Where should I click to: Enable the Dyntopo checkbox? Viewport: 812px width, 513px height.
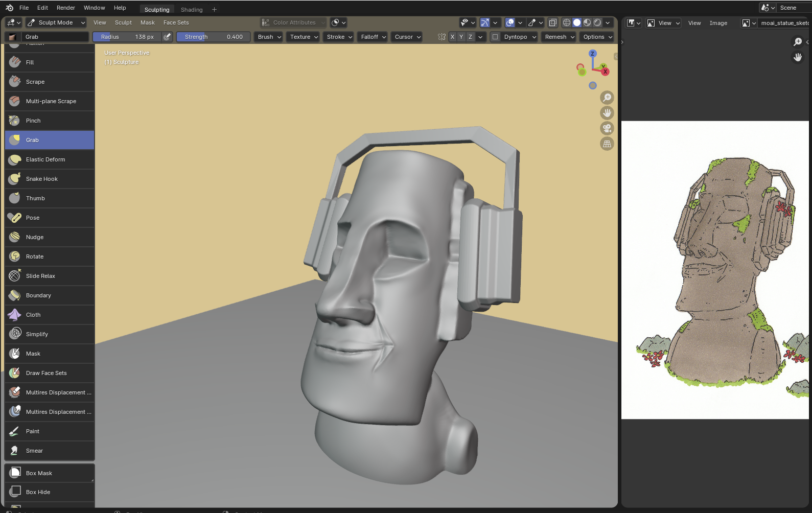[x=495, y=37]
